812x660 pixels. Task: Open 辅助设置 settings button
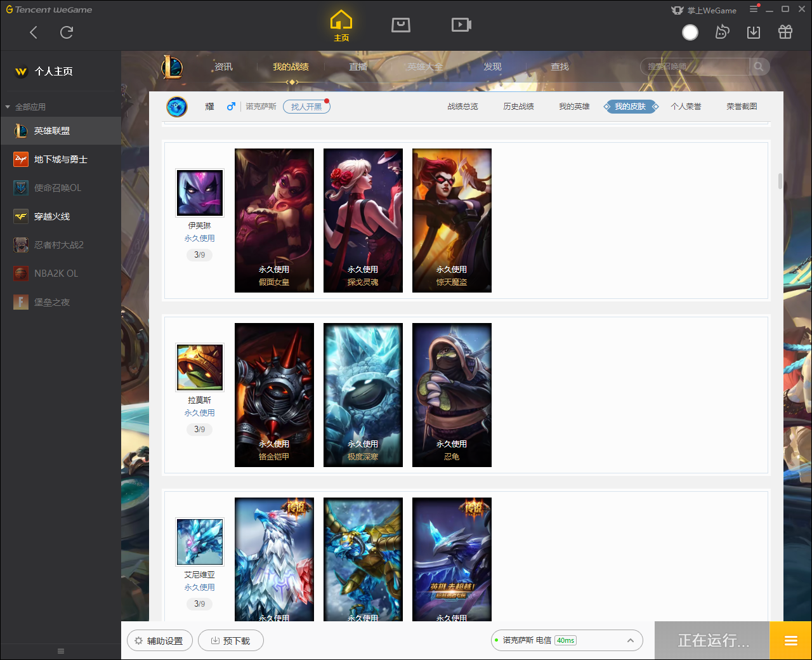pos(159,641)
